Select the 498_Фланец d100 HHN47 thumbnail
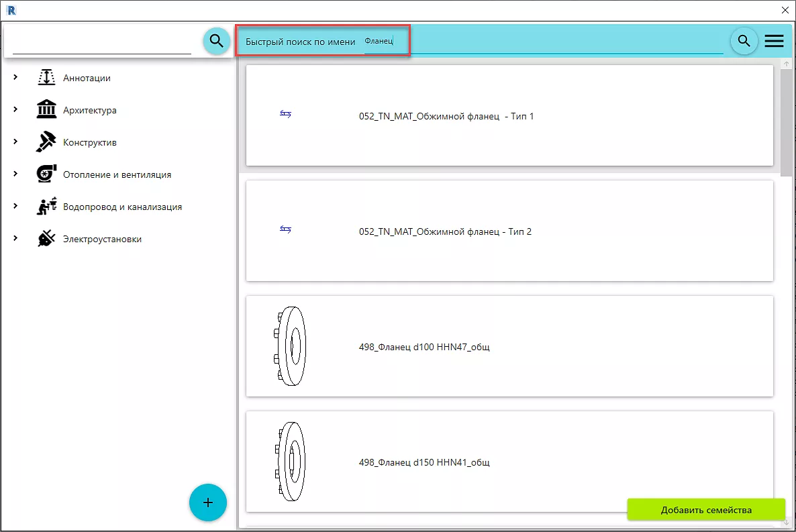 (x=290, y=347)
